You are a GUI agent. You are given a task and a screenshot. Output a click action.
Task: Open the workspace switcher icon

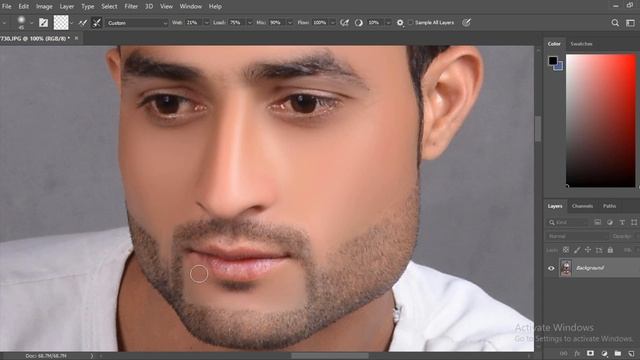click(x=631, y=23)
